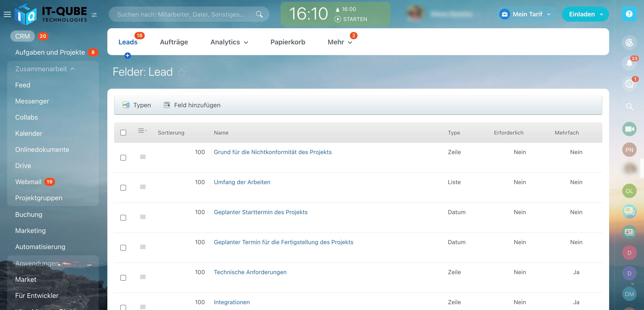Screen dimensions: 644x310
Task: Click the video call camera icon
Action: pyautogui.click(x=629, y=129)
